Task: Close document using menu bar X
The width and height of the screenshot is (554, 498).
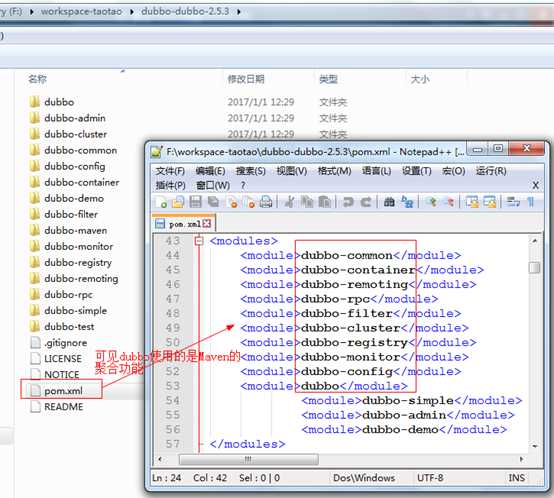Action: point(535,185)
